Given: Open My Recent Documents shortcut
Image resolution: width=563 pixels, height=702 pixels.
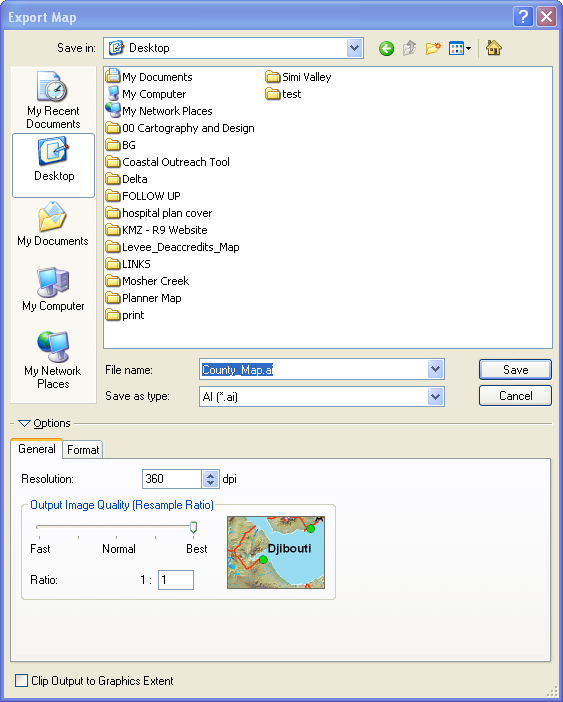Looking at the screenshot, I should (53, 100).
